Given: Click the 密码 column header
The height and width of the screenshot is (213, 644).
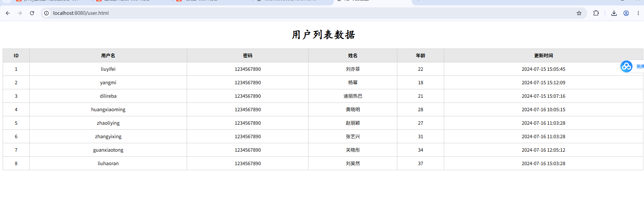Looking at the screenshot, I should (248, 56).
